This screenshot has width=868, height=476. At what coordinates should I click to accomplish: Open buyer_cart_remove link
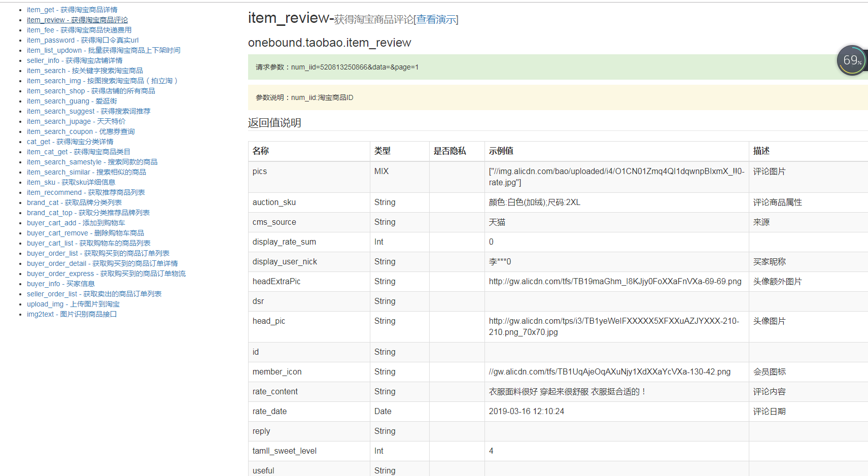click(85, 233)
